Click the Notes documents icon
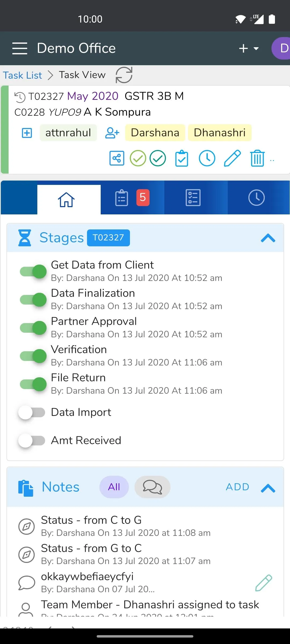 point(26,488)
